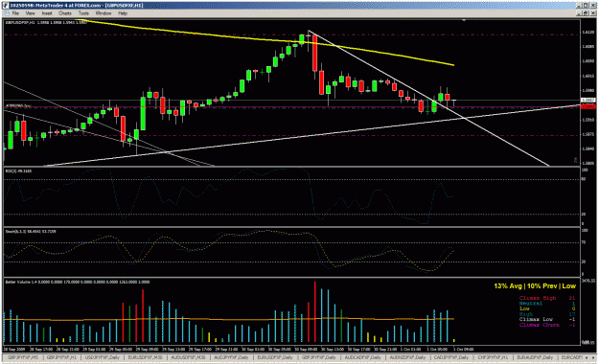Open the View menu

[x=30, y=13]
